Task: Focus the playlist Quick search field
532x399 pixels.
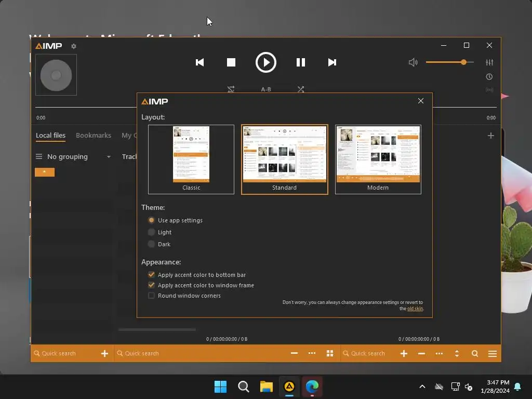Action: [369, 353]
